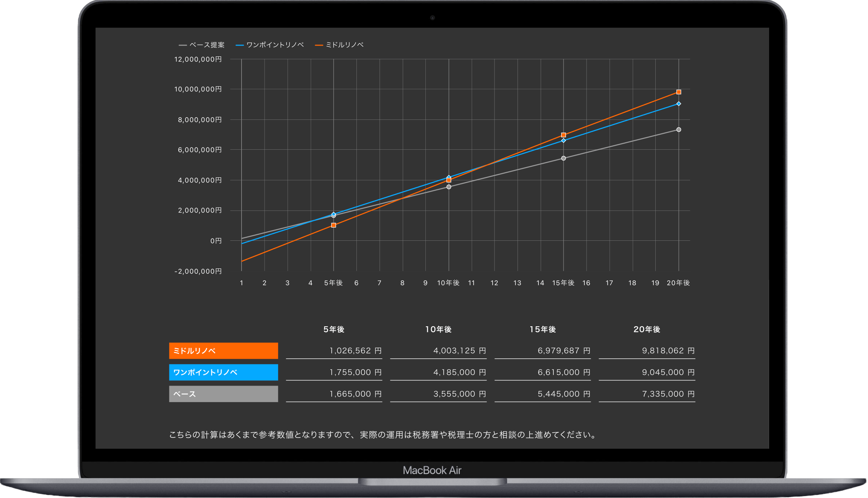Click orange square marker at 5年後
This screenshot has width=868, height=498.
(x=334, y=225)
